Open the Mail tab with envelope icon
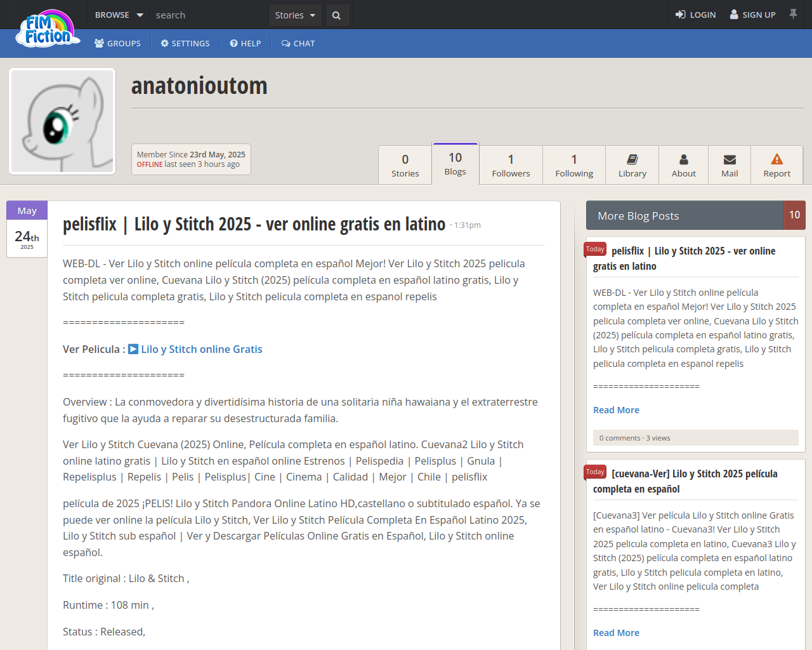This screenshot has height=650, width=812. tap(730, 165)
